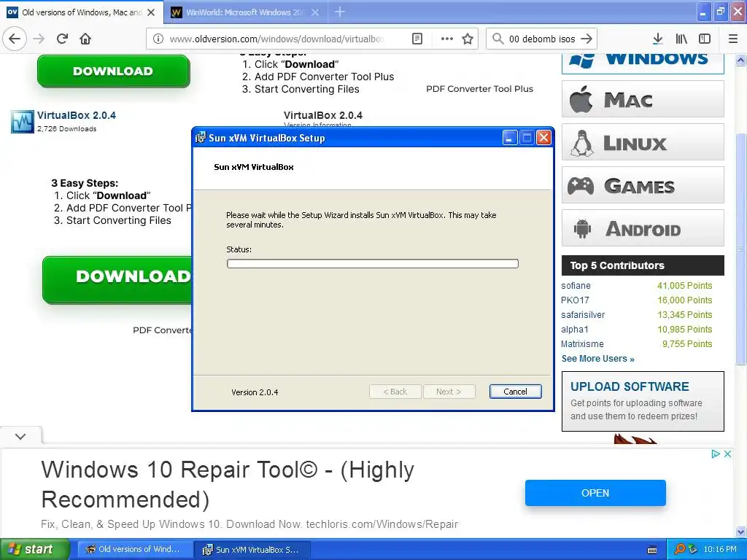This screenshot has height=560, width=747.
Task: Click the Version 2.0.4 label in installer
Action: coord(255,392)
